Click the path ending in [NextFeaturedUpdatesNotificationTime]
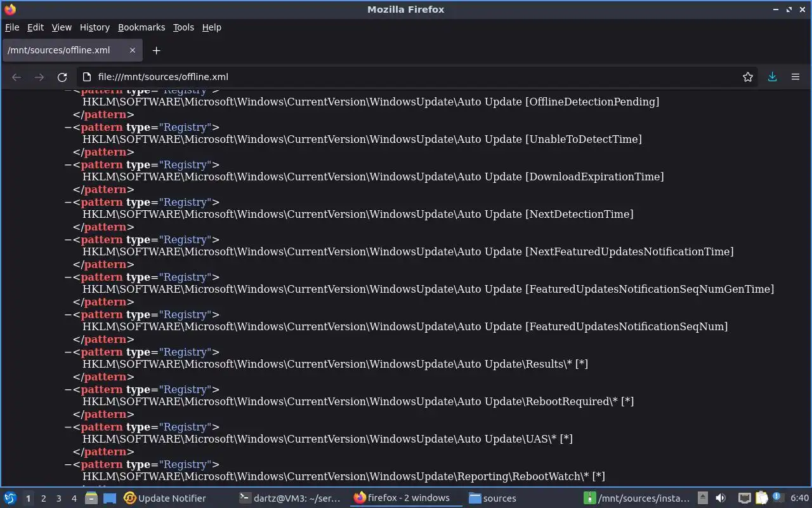812x508 pixels. pos(408,251)
